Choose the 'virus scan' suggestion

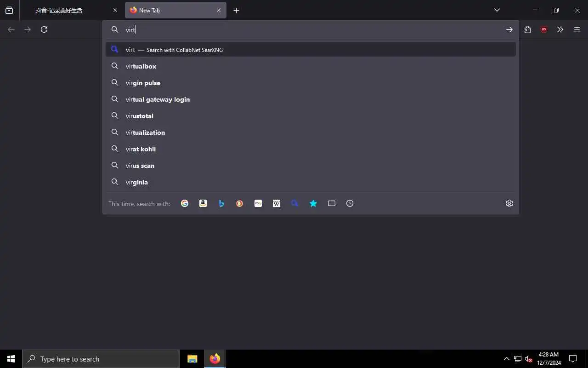click(x=311, y=166)
